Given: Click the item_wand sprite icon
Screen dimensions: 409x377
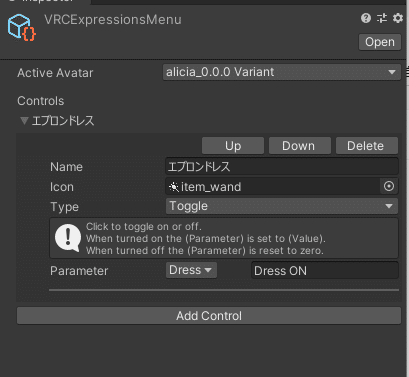Looking at the screenshot, I should point(174,187).
